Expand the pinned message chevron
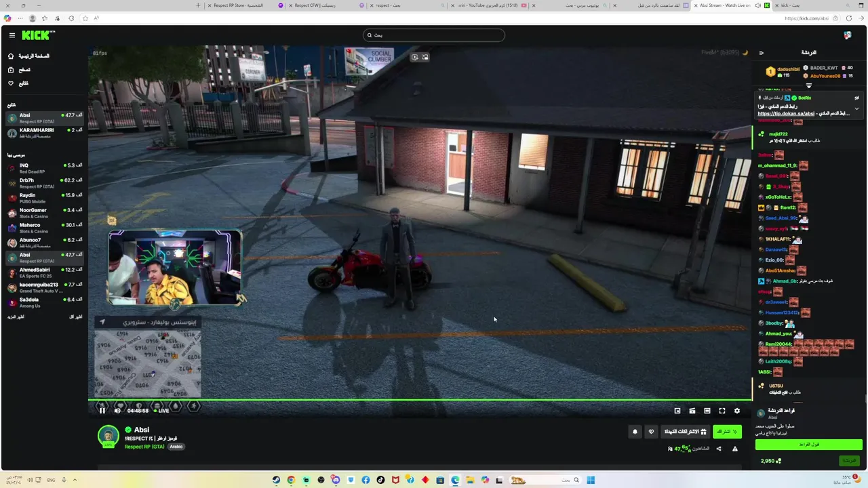868x488 pixels. pos(856,108)
